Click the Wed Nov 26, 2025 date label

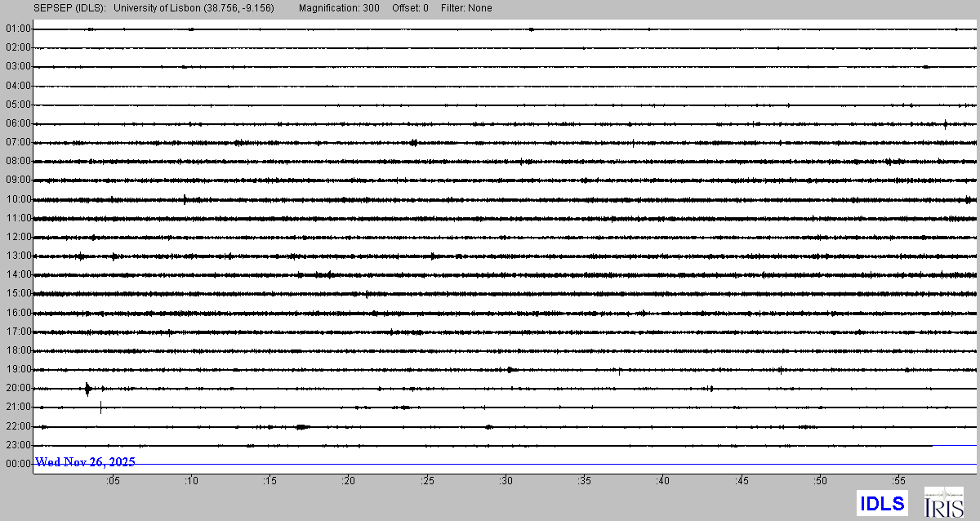pyautogui.click(x=85, y=462)
